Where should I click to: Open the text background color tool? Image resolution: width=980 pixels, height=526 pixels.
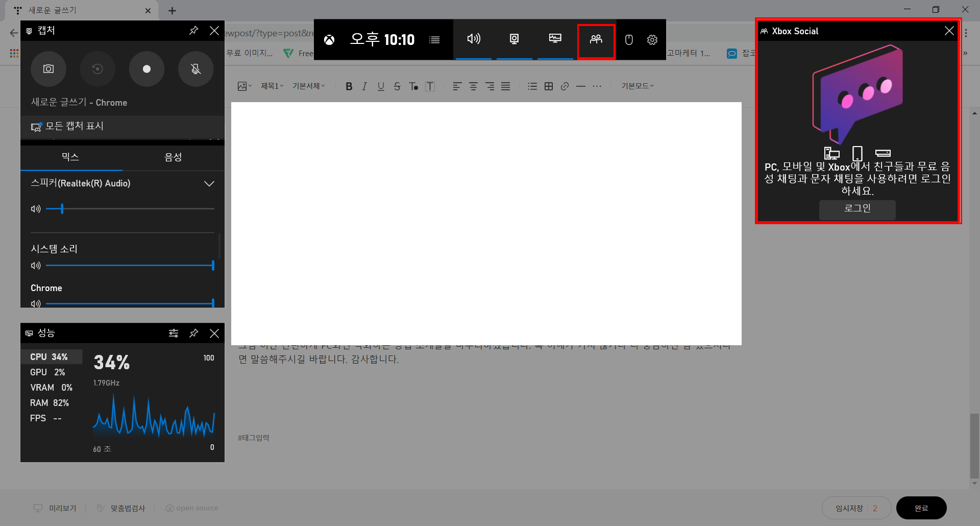pos(430,86)
